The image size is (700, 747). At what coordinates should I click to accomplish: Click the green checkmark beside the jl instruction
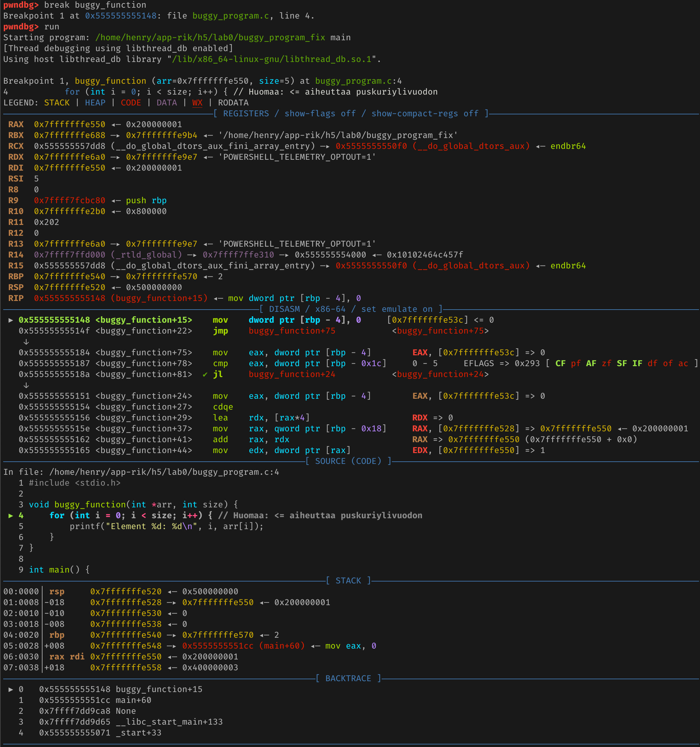205,374
